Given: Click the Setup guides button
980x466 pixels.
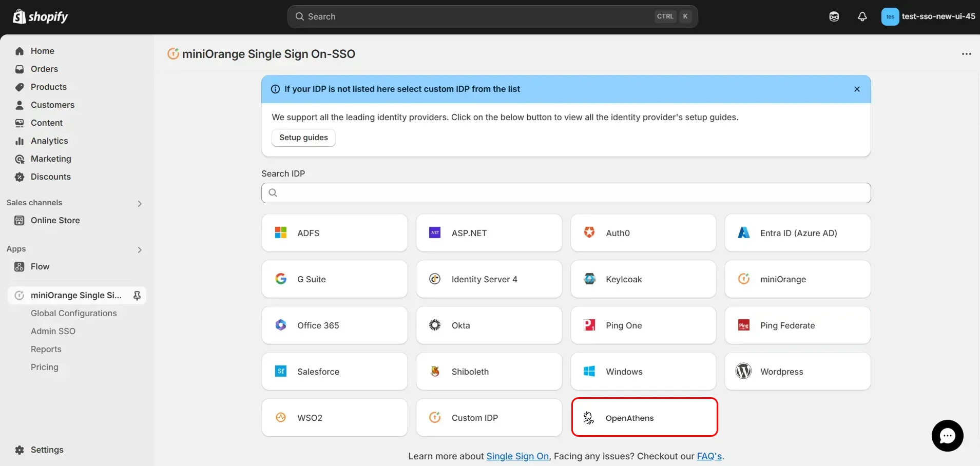Looking at the screenshot, I should click(x=303, y=138).
